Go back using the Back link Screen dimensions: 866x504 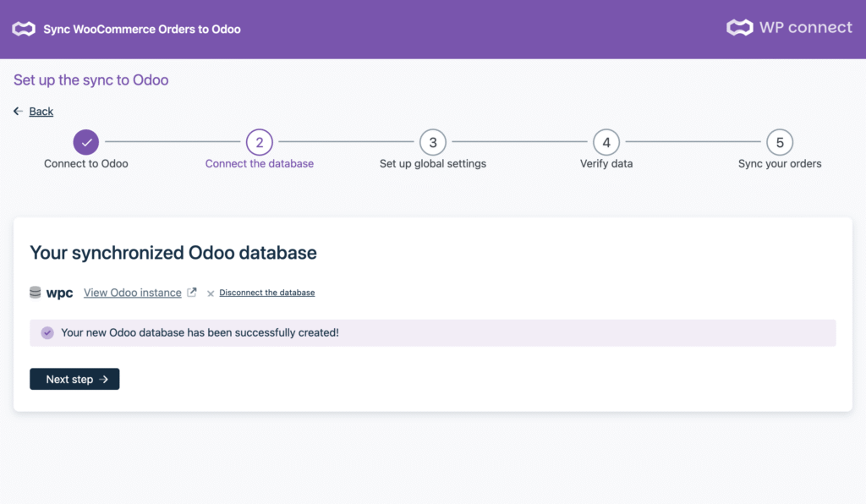[41, 112]
